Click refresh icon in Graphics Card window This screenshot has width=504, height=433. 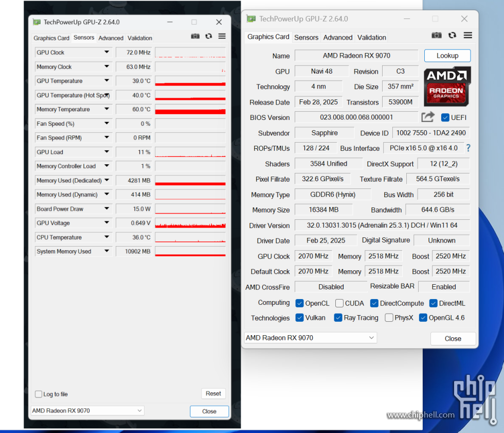452,35
